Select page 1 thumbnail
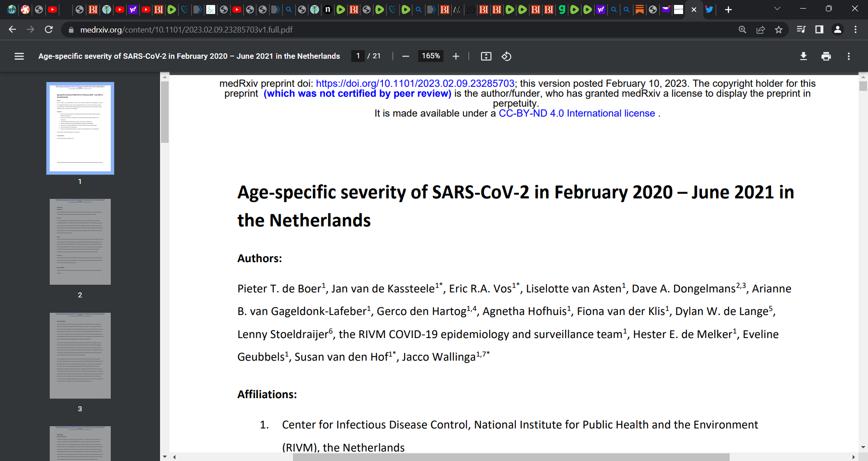The image size is (868, 461). 80,128
